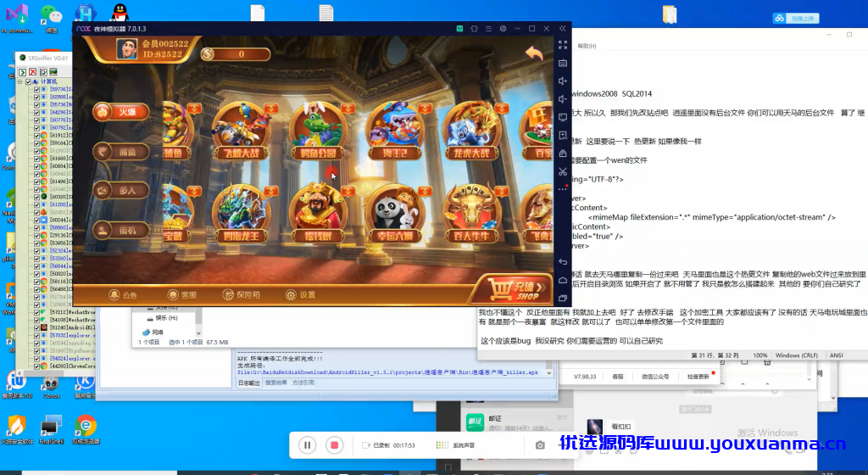Click the Nox recent apps button
This screenshot has width=868, height=475.
pos(563,298)
